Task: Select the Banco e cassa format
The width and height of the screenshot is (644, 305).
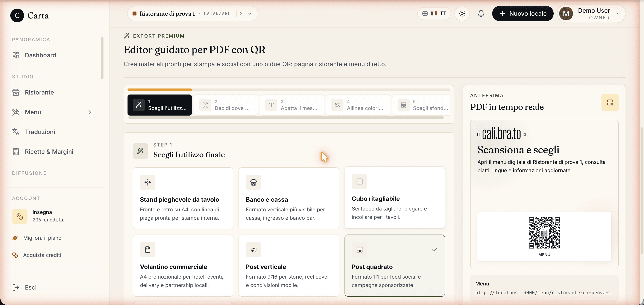Action: pos(289,198)
